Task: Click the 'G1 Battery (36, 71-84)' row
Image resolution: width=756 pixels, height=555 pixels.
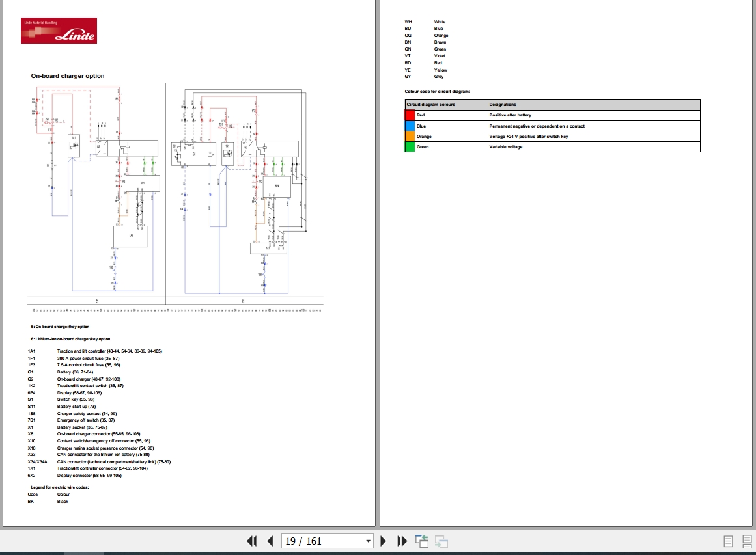Action: click(x=61, y=372)
